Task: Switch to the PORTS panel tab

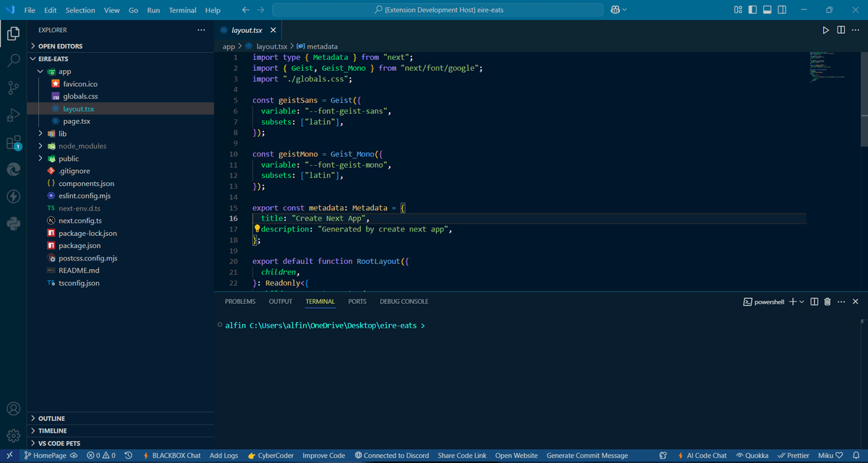Action: click(357, 302)
